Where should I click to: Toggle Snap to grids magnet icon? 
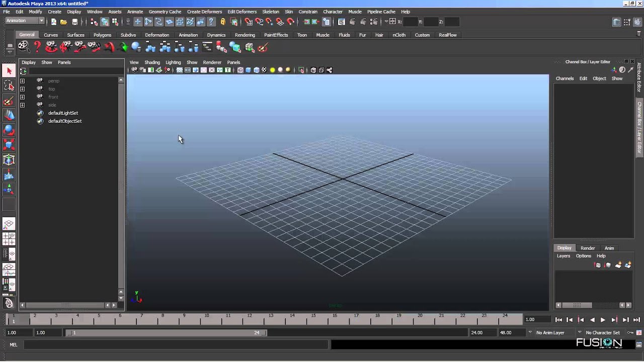coord(249,22)
